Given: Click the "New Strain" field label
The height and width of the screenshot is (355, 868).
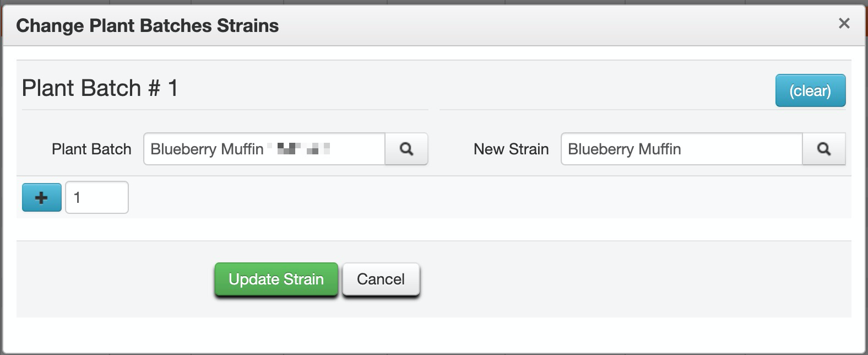Looking at the screenshot, I should pos(511,149).
